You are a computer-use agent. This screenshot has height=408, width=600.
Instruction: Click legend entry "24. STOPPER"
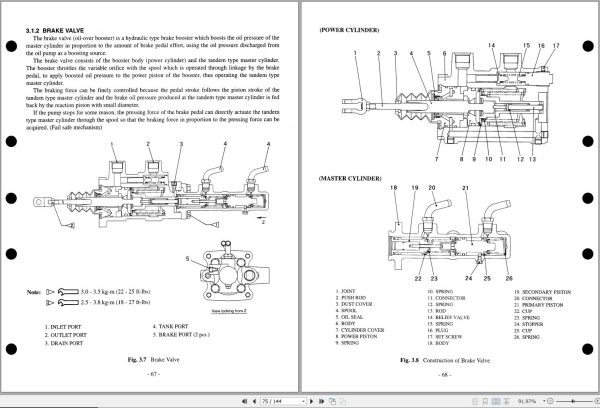click(528, 324)
